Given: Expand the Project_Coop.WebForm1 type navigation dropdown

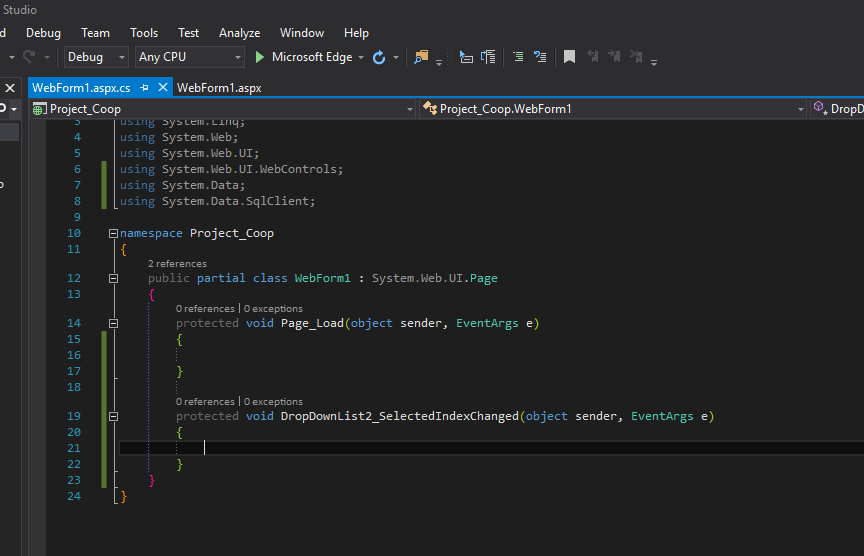Looking at the screenshot, I should pos(801,110).
